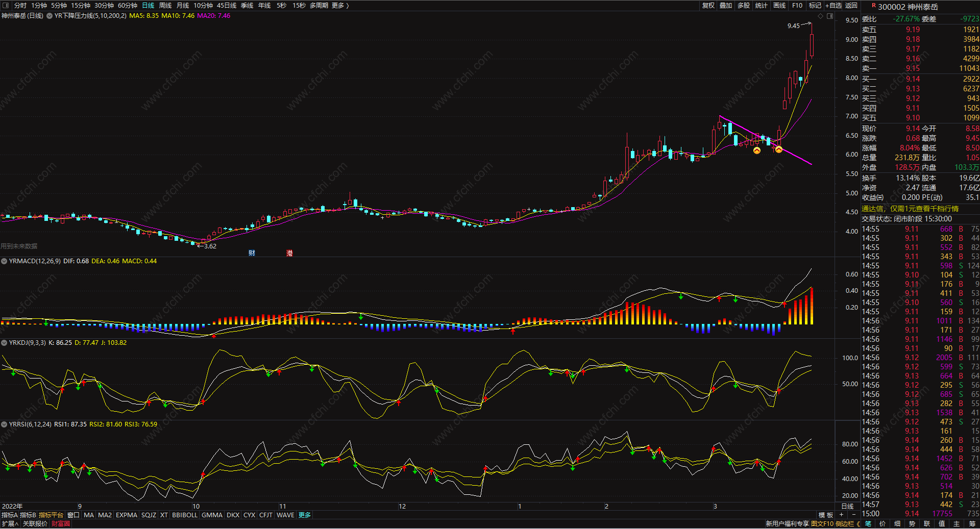This screenshot has width=980, height=529.
Task: Apply the BBIBOLL indicator
Action: (185, 515)
